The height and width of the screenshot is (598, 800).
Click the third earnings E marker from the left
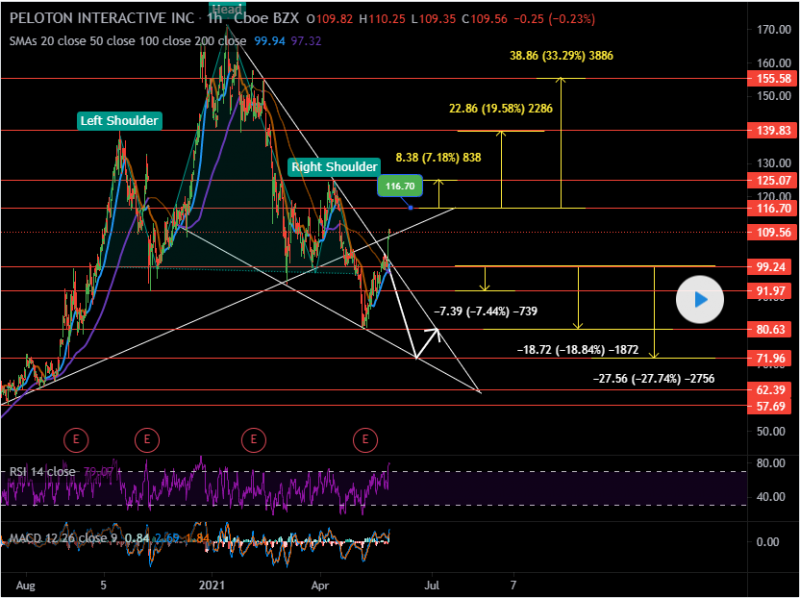[x=254, y=439]
